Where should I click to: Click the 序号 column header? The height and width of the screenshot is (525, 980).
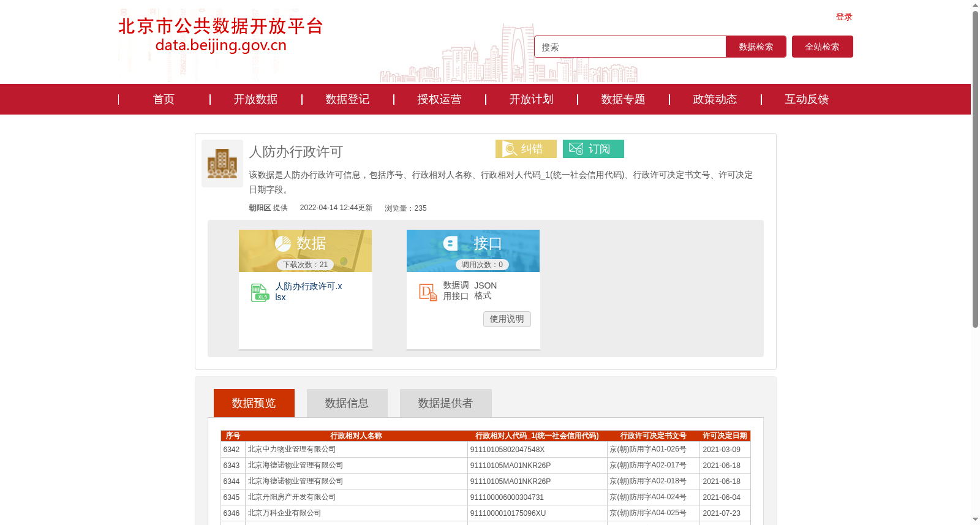pos(233,436)
